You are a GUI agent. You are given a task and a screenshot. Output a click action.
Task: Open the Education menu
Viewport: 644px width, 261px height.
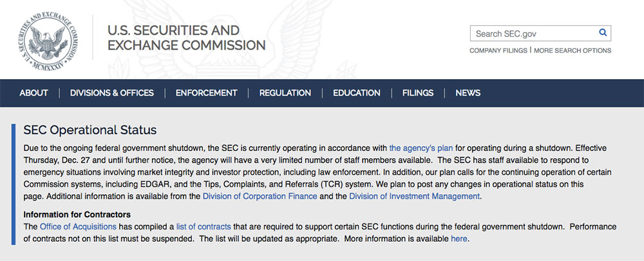(357, 93)
